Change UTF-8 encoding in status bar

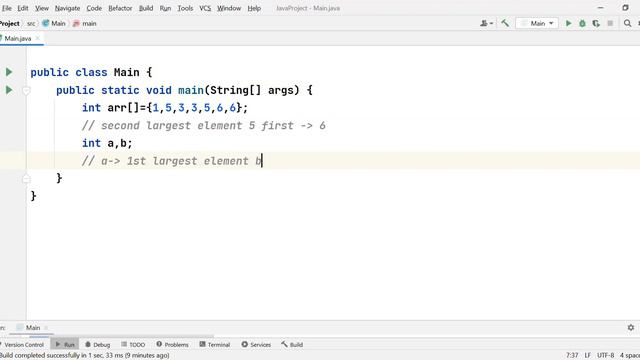pos(605,356)
